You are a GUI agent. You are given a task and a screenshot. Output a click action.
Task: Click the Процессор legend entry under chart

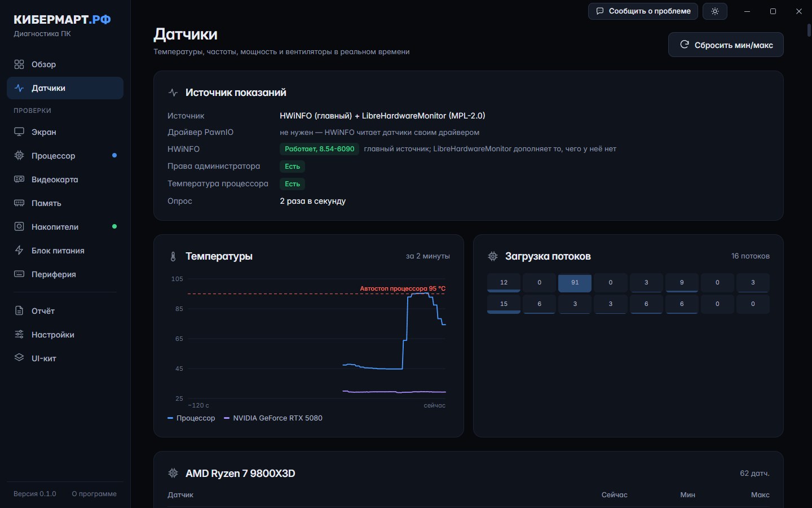tap(191, 418)
